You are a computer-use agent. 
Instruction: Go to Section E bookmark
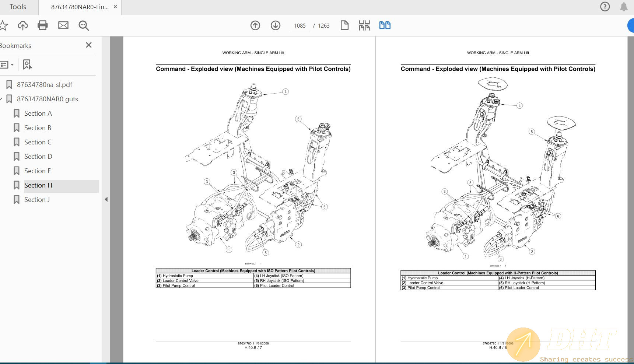click(37, 171)
